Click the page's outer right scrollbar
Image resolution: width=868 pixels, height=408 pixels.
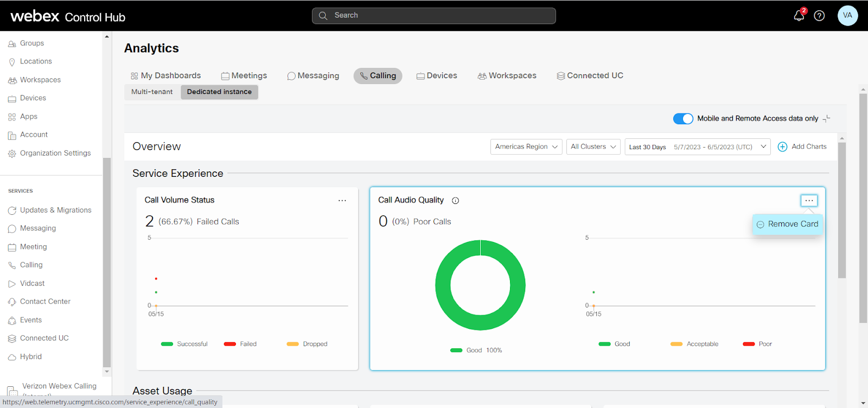pyautogui.click(x=863, y=208)
